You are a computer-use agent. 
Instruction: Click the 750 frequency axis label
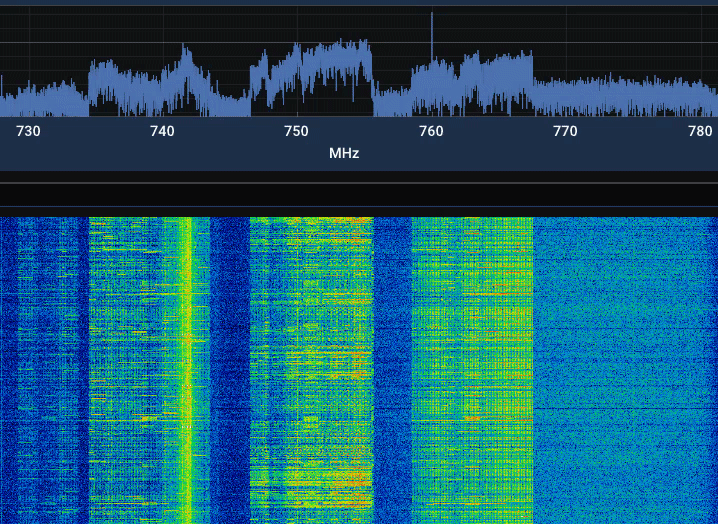[296, 131]
